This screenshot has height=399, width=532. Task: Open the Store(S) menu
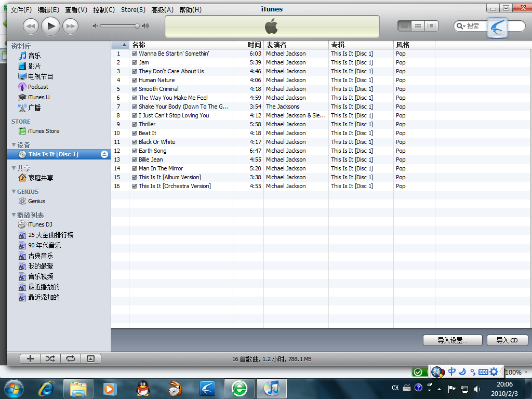pos(133,10)
